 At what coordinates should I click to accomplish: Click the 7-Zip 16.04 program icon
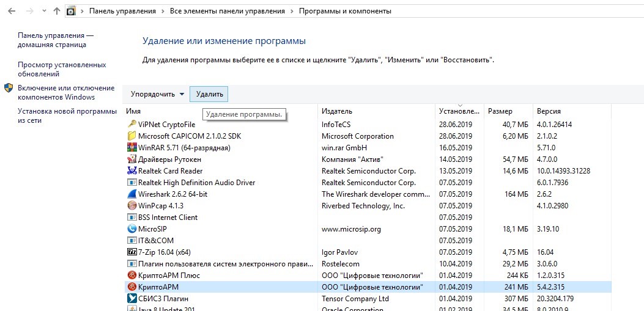pos(131,252)
